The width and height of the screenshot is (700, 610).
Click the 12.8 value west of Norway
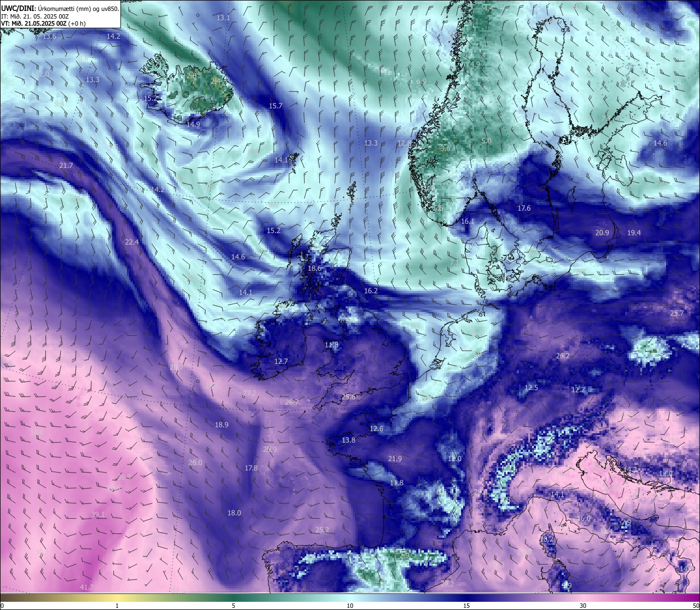pos(404,143)
